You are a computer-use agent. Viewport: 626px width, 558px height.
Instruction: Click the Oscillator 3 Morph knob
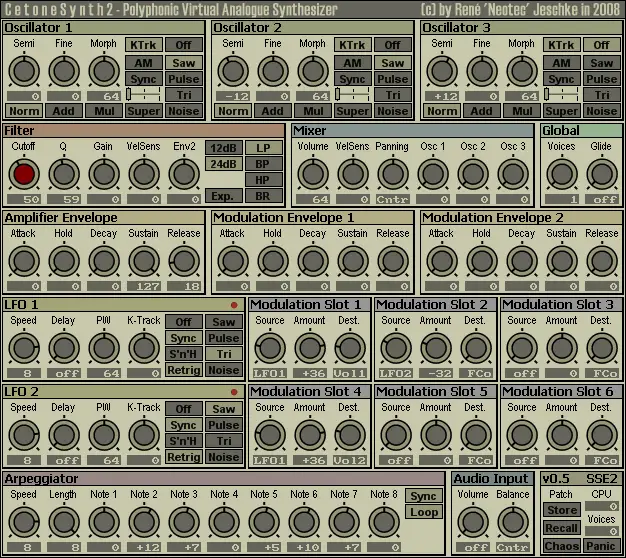click(x=522, y=71)
